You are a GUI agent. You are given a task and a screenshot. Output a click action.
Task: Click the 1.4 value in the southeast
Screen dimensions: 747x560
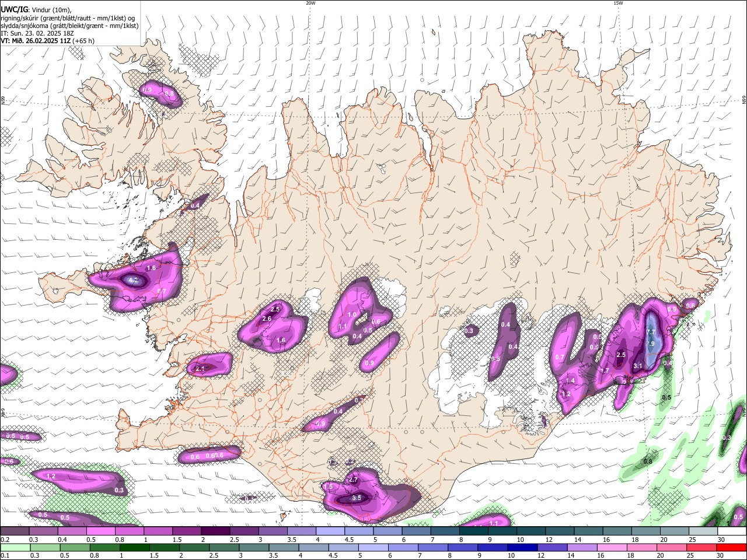(571, 380)
